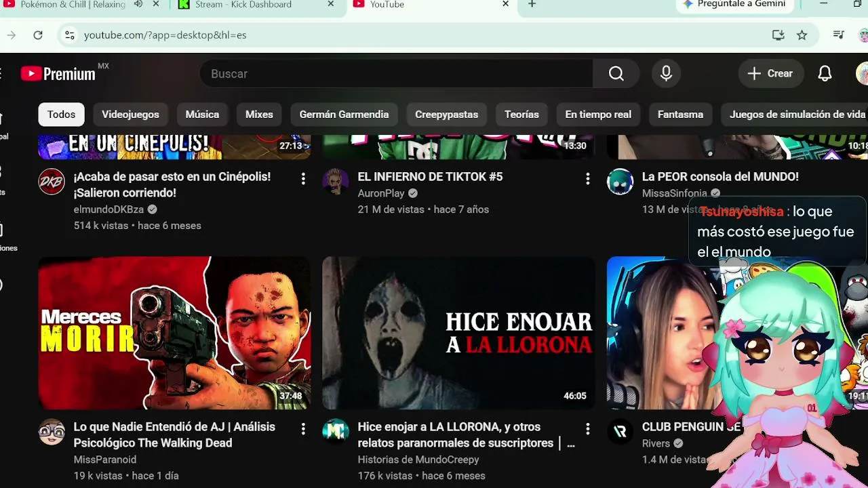Open the Rivers channel avatar
The width and height of the screenshot is (868, 488).
620,432
